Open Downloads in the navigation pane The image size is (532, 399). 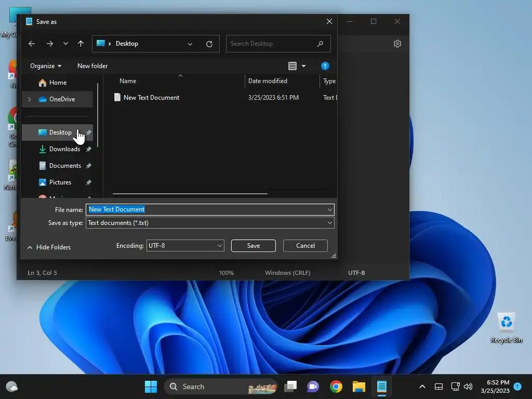(x=64, y=149)
